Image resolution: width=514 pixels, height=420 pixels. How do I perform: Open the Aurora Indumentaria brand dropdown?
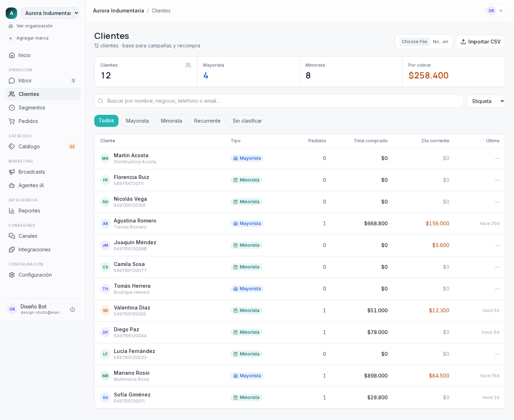click(x=50, y=13)
